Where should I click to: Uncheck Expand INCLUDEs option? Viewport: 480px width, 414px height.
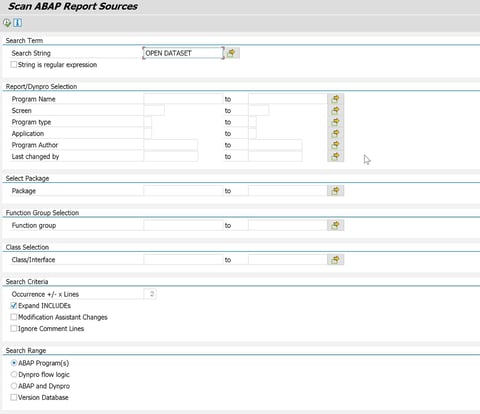click(14, 306)
